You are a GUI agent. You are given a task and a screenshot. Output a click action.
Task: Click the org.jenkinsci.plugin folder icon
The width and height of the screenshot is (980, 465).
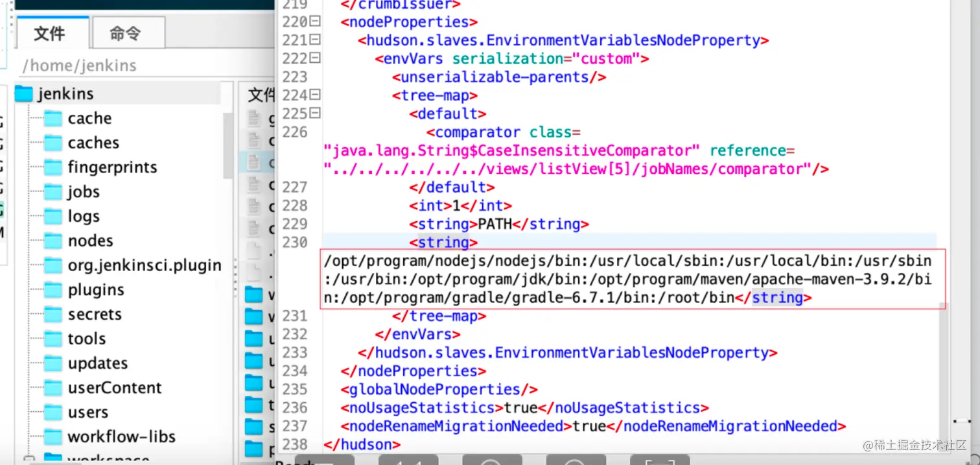(x=53, y=265)
